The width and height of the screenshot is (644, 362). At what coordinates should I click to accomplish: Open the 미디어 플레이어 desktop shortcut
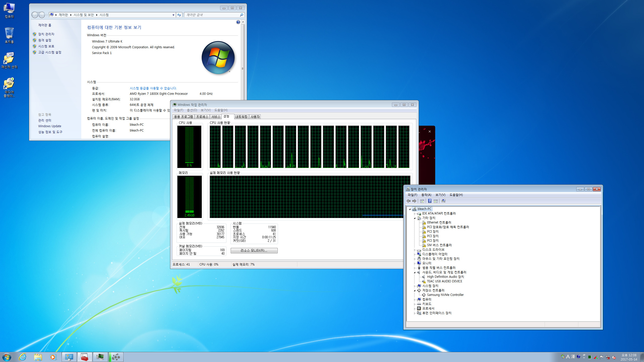point(9,87)
